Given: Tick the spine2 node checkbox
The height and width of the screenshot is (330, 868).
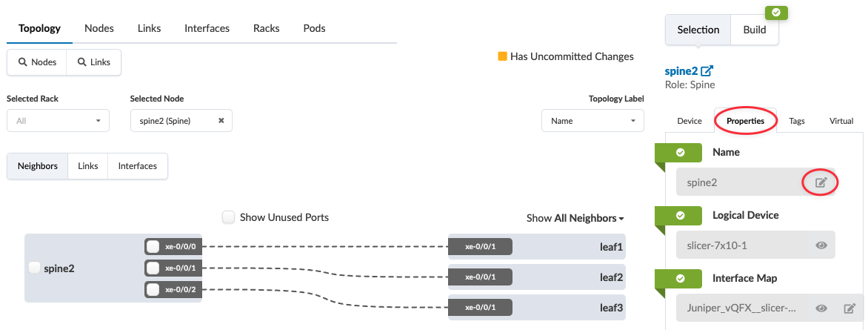Looking at the screenshot, I should [34, 268].
